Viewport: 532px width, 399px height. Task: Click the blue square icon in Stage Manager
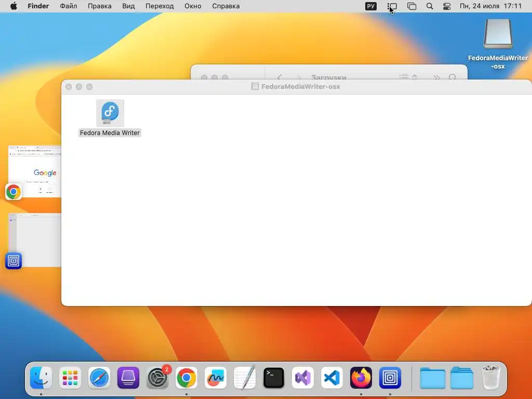pos(14,261)
